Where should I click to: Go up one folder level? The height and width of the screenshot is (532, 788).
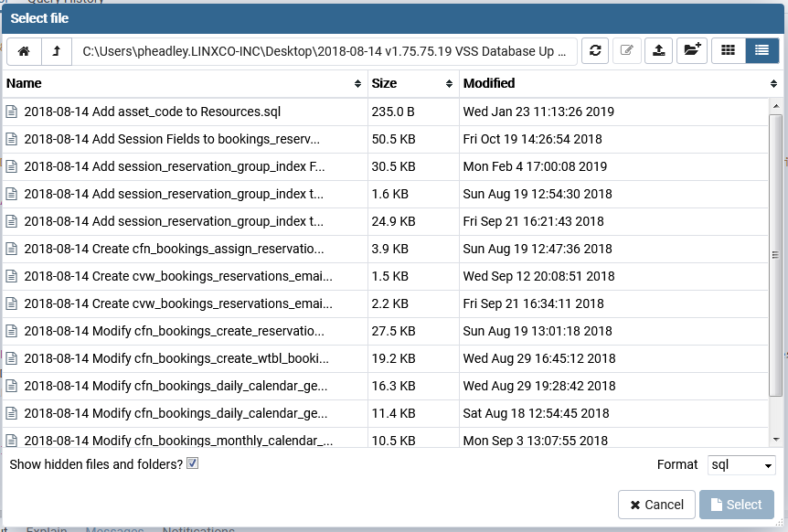56,51
